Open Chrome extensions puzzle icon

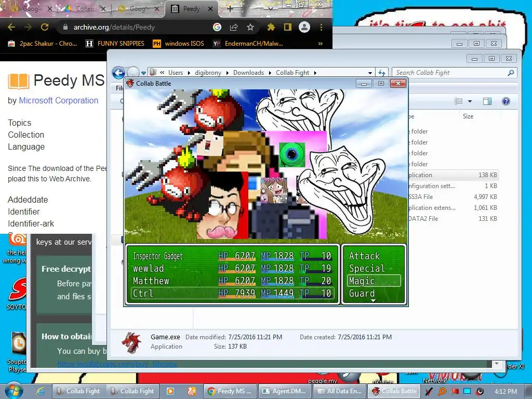[x=271, y=27]
